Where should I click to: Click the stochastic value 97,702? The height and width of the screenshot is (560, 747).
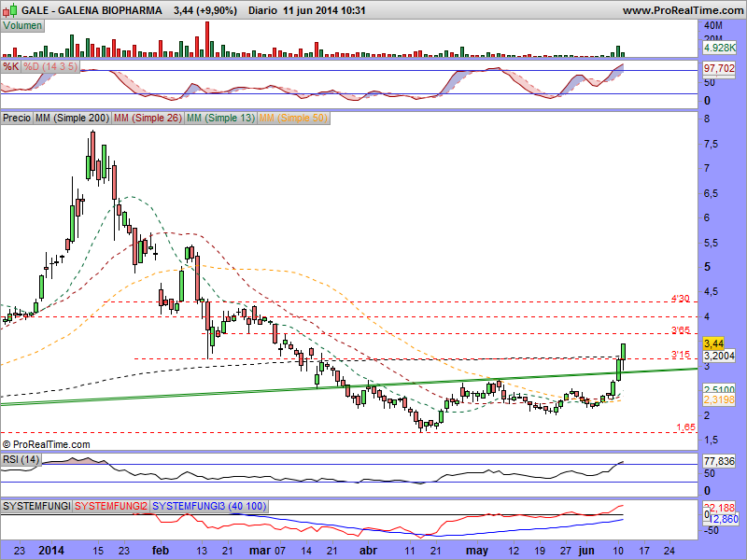pos(719,68)
